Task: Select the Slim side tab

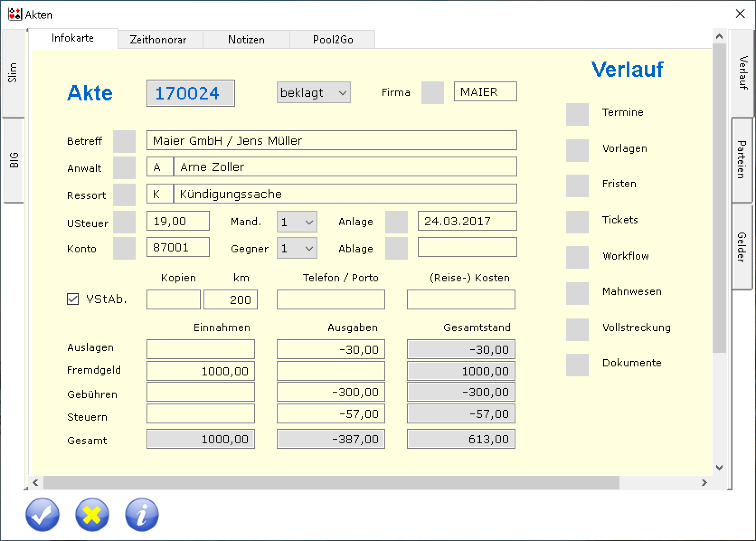Action: tap(13, 72)
